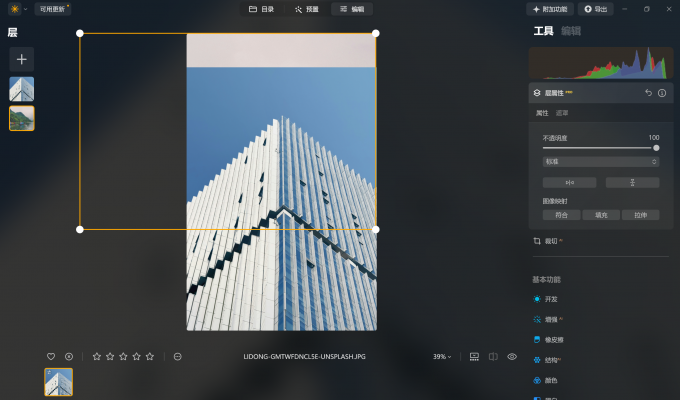Open the 增强 AI (Enhance) tool
This screenshot has width=680, height=400.
tap(548, 319)
